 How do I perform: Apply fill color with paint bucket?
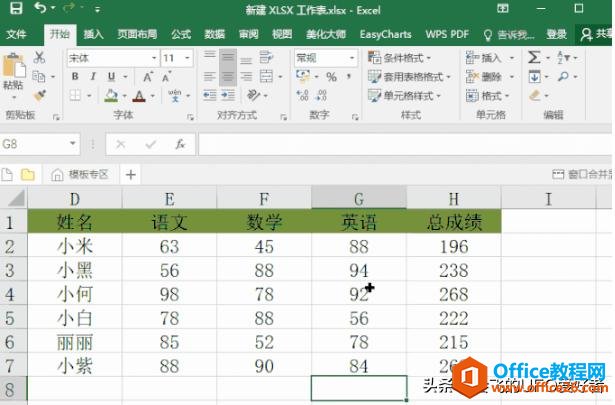coord(111,95)
